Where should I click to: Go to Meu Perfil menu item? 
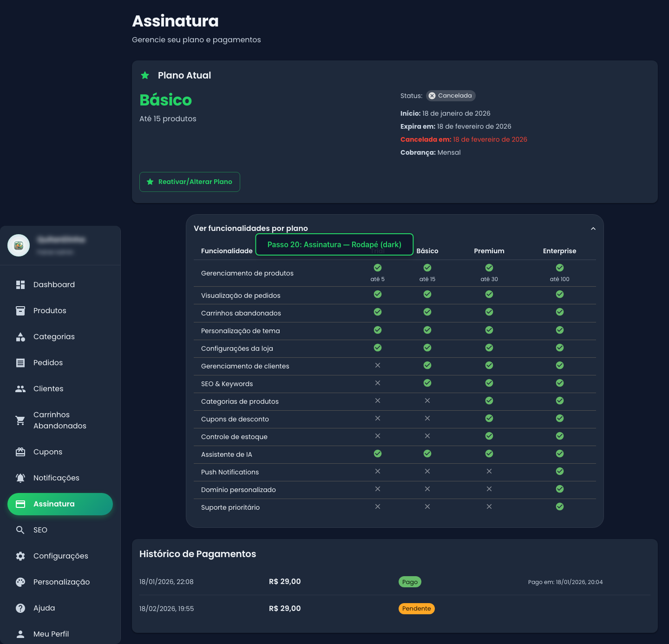[x=51, y=634]
